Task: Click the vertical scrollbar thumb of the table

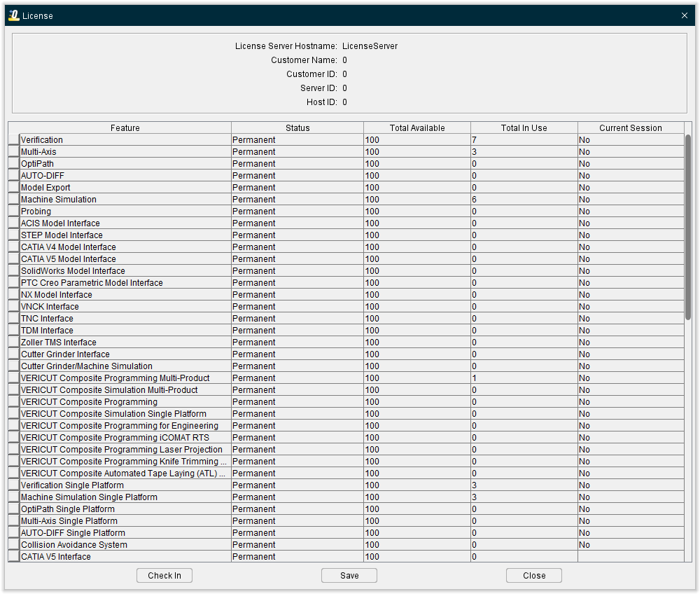Action: pos(688,227)
